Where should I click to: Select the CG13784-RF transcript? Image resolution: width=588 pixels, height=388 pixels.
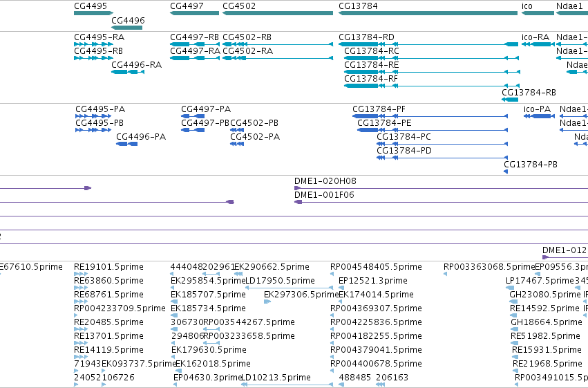(432, 86)
